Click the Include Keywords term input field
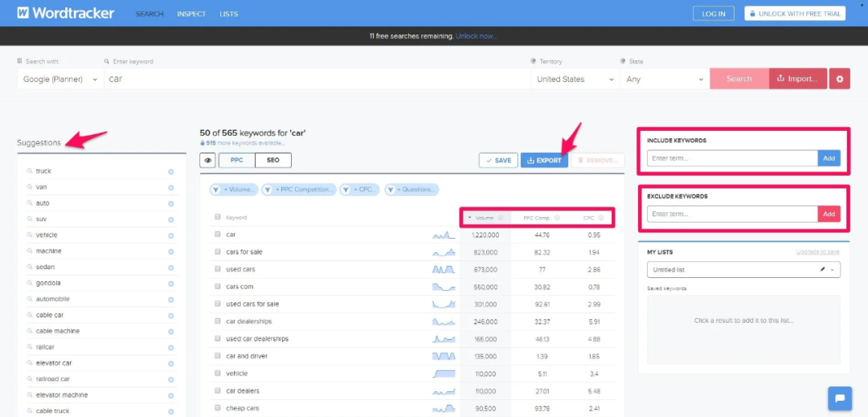 tap(731, 158)
